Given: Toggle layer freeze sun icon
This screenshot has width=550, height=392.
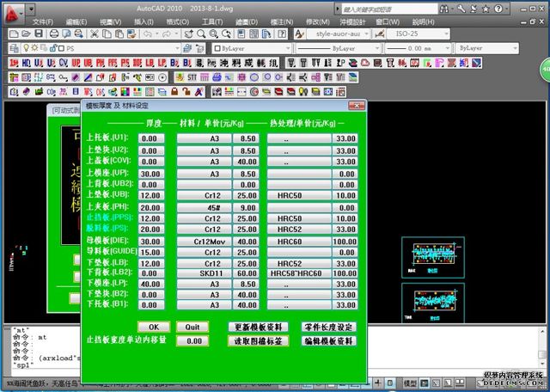Looking at the screenshot, I should tap(34, 48).
